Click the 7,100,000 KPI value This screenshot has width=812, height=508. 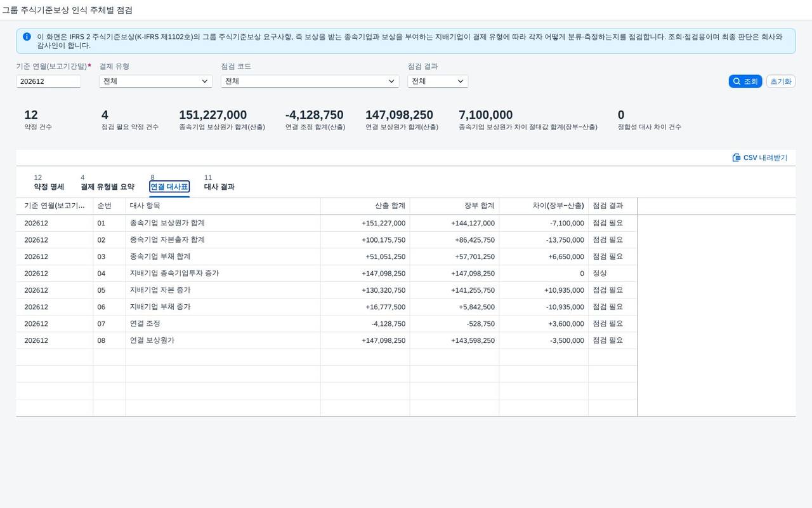pos(486,115)
